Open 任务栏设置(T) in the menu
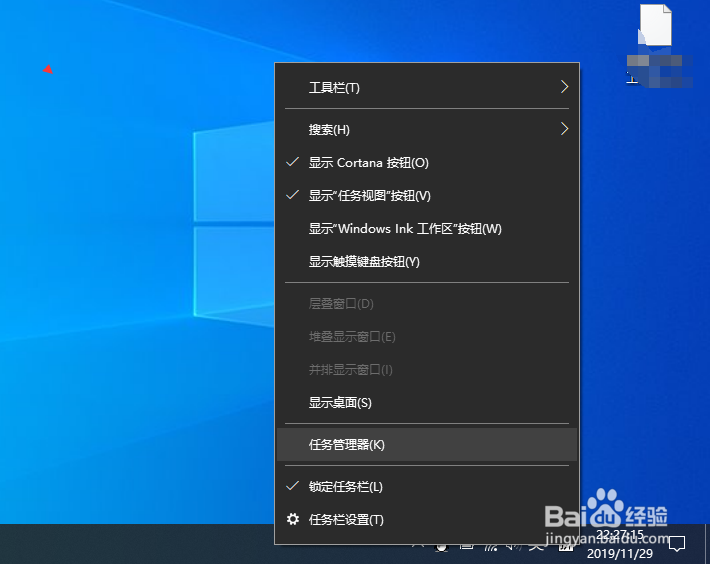The height and width of the screenshot is (564, 710). pyautogui.click(x=427, y=520)
